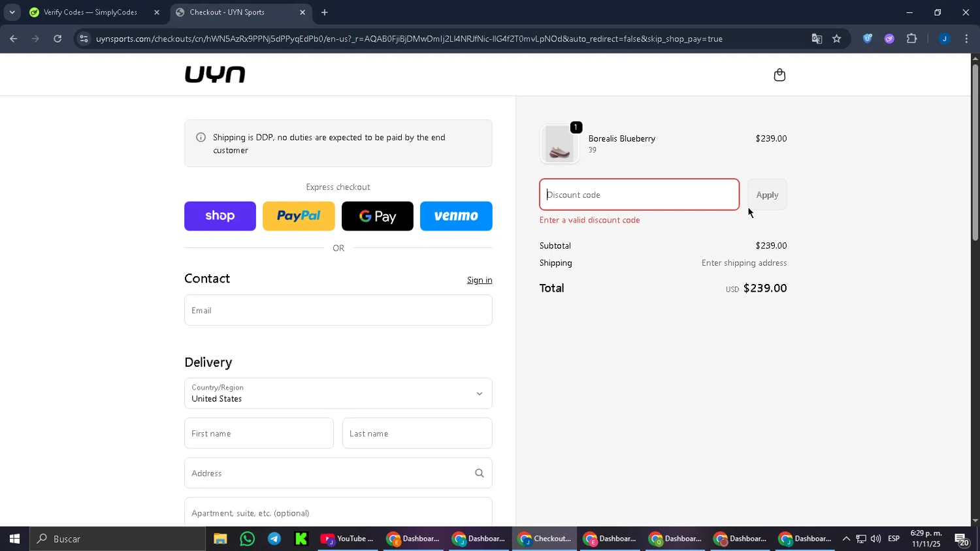The width and height of the screenshot is (980, 551).
Task: Open the notification center icon
Action: [x=962, y=539]
